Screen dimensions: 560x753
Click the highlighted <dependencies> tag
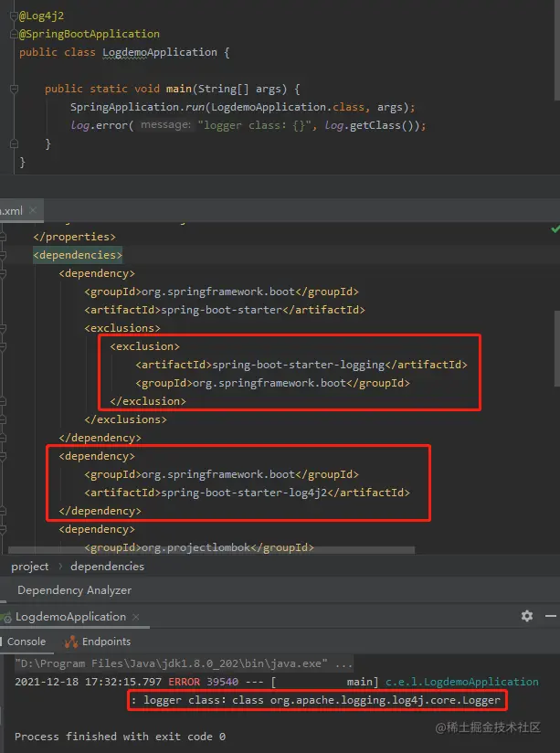click(78, 255)
